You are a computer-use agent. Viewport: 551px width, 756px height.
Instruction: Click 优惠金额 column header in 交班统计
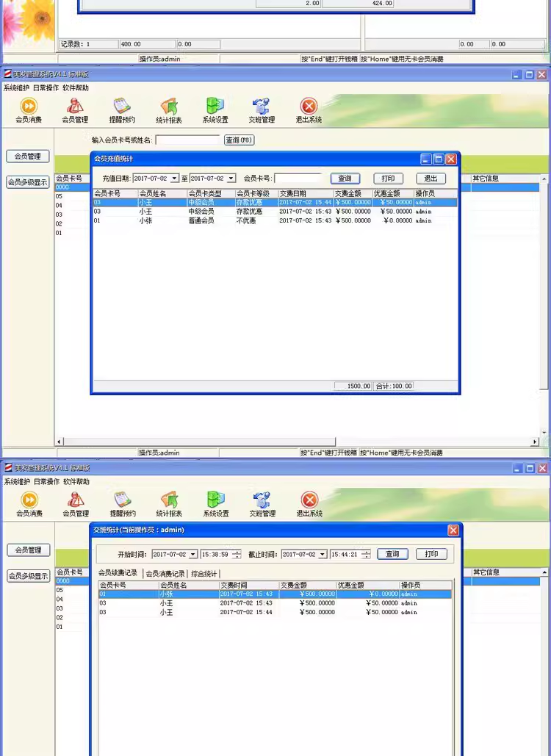click(368, 585)
